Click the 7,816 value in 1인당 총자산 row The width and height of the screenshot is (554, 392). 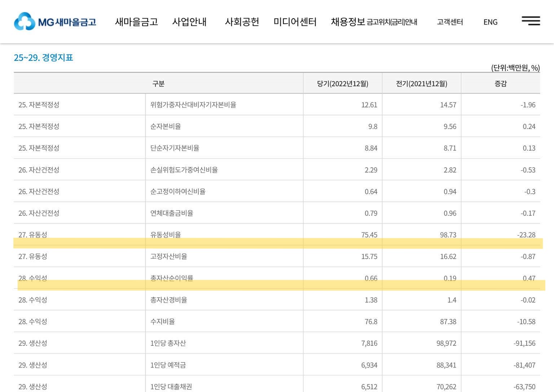pyautogui.click(x=369, y=343)
